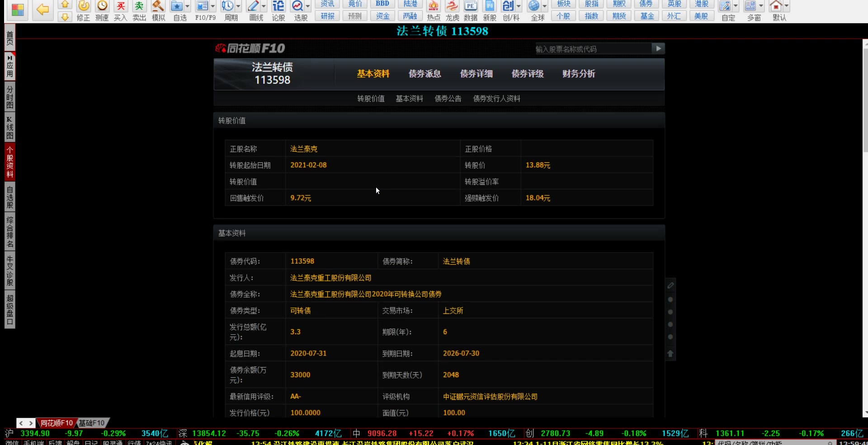Expand the 自定 dropdown arrow

[736, 6]
